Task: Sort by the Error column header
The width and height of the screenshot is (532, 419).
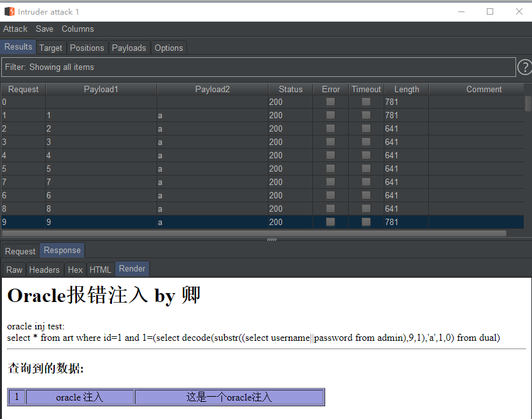Action: 331,89
